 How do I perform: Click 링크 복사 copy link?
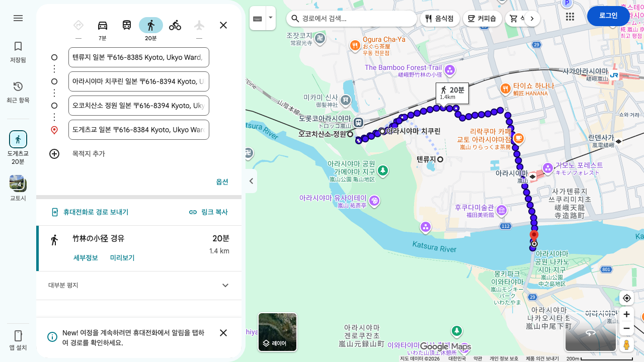208,212
